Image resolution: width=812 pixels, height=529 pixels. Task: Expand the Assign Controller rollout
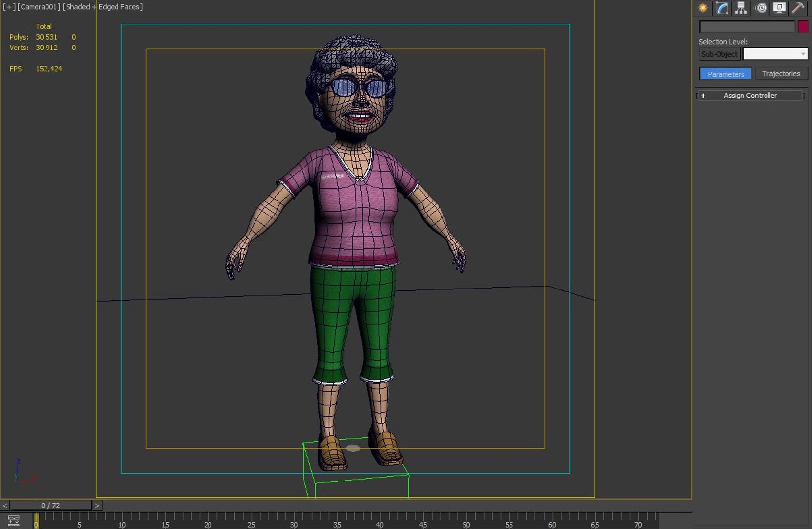point(750,96)
